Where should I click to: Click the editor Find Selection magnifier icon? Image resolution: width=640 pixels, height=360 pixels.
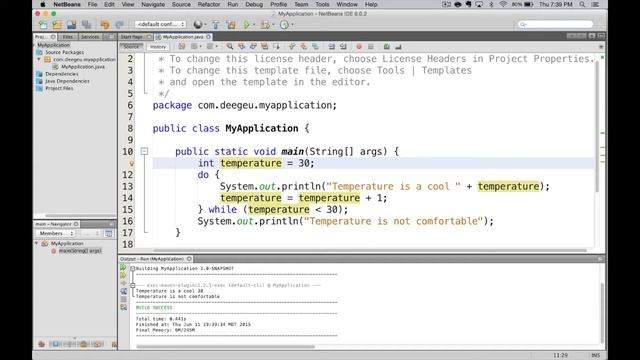point(230,47)
